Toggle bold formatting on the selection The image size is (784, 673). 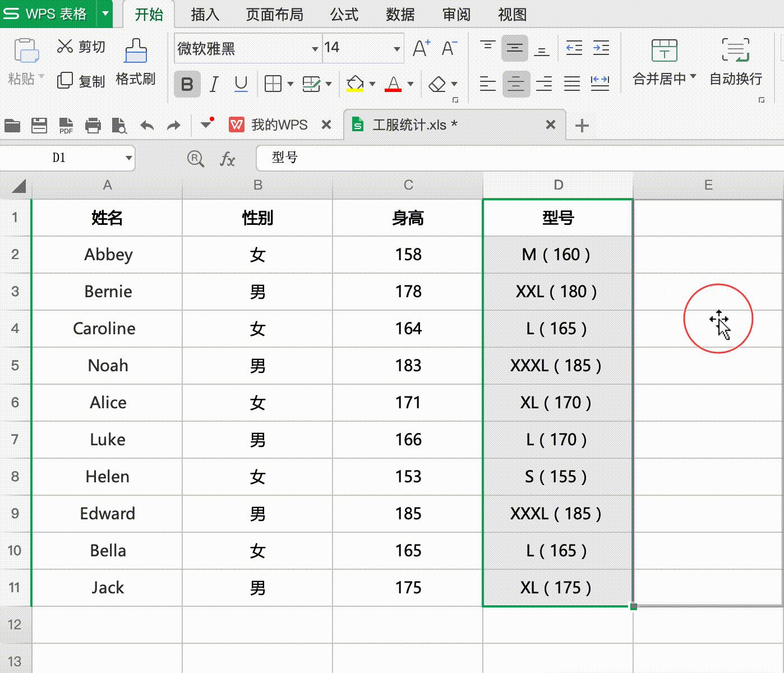coord(187,84)
